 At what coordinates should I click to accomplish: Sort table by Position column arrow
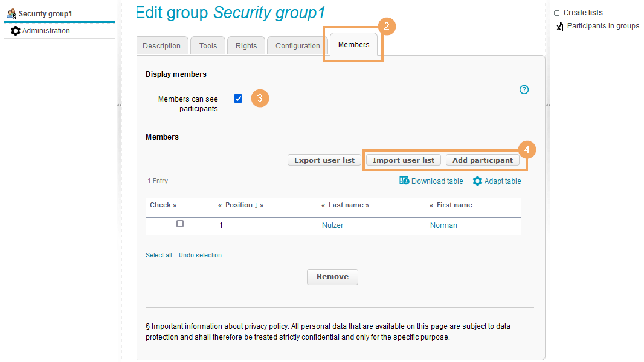coord(256,205)
